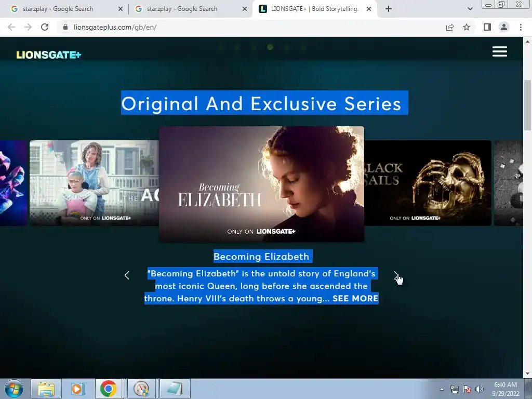Open Windows Explorer from the taskbar

(x=46, y=389)
